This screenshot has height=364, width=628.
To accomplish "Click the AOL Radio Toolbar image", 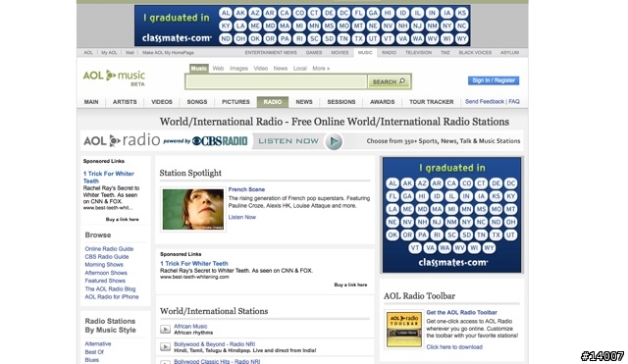I will (404, 329).
